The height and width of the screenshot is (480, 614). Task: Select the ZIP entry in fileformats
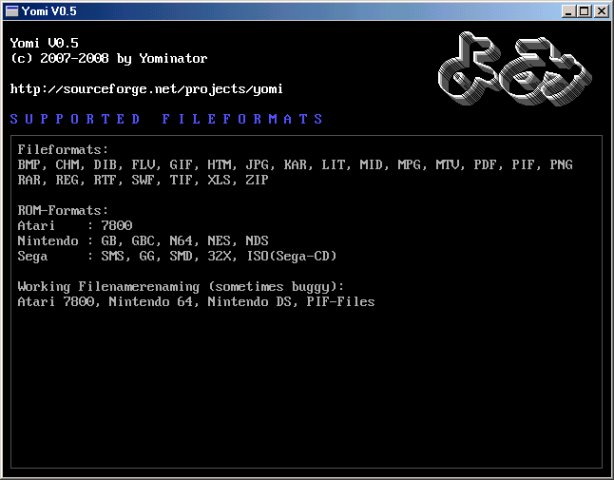click(x=257, y=180)
